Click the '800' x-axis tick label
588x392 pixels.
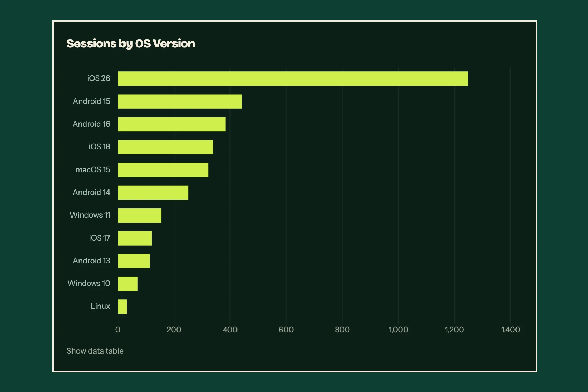[342, 330]
